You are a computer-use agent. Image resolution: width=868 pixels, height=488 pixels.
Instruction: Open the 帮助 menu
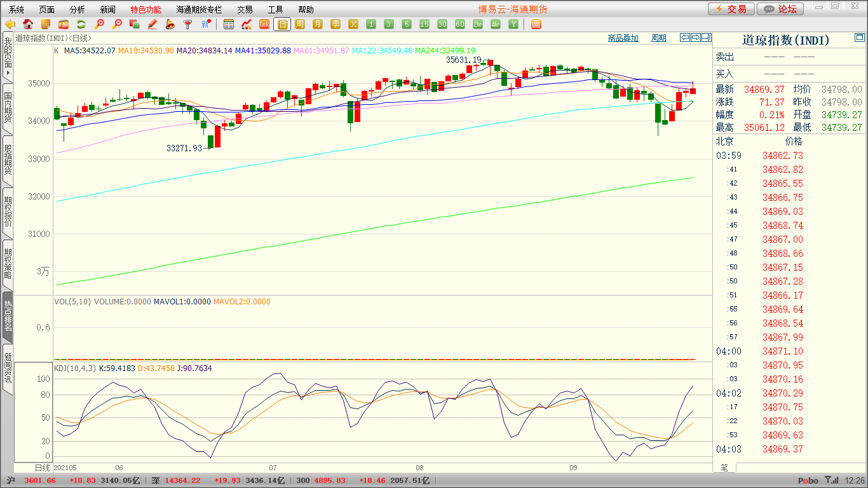[306, 10]
